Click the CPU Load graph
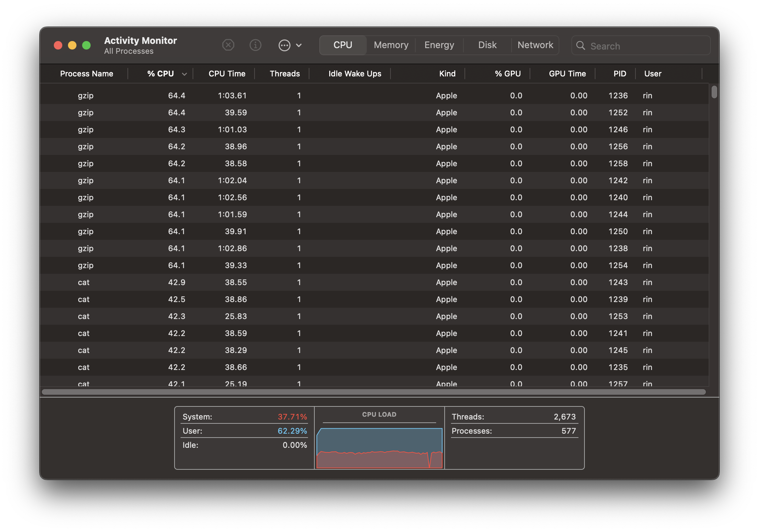Viewport: 759px width, 532px height. 379,448
